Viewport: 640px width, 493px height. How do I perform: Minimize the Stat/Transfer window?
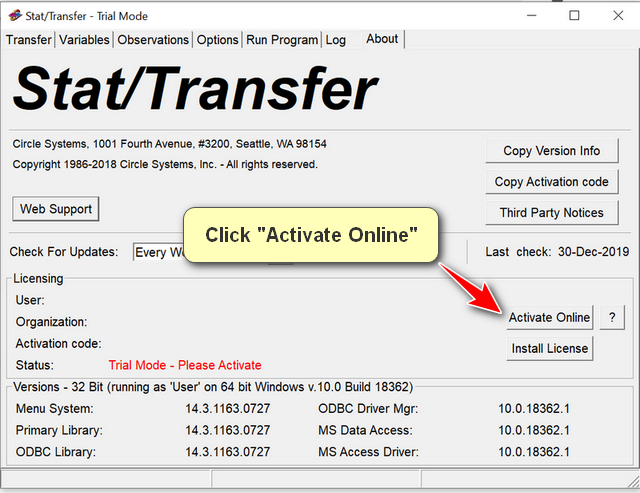point(527,15)
